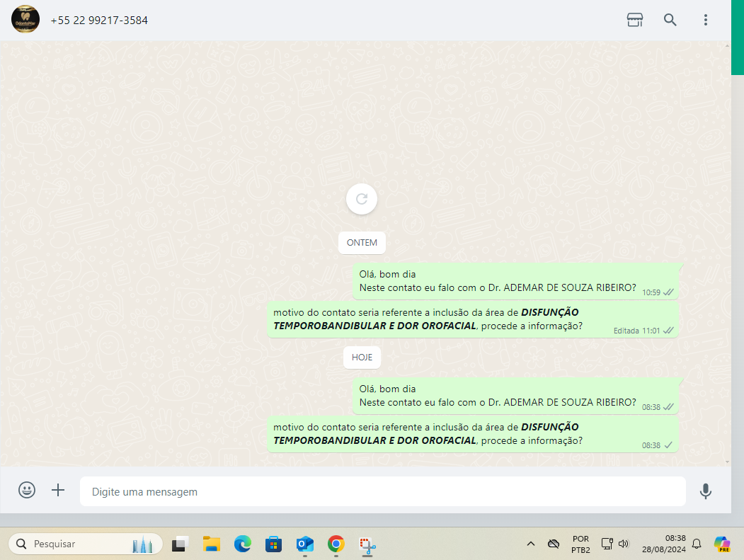Open the cloud sync tray icon

[554, 544]
